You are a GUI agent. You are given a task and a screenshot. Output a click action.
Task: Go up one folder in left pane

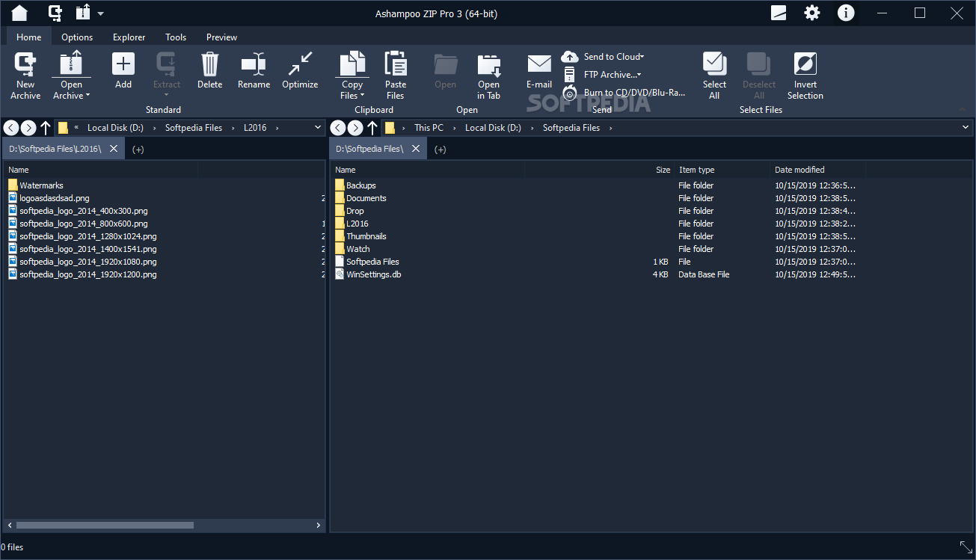pyautogui.click(x=46, y=128)
